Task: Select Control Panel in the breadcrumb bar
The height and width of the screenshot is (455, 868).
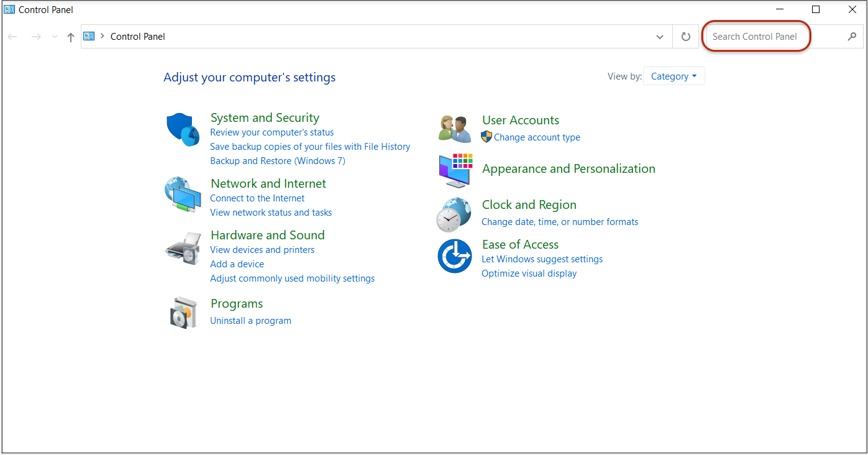Action: (x=137, y=36)
